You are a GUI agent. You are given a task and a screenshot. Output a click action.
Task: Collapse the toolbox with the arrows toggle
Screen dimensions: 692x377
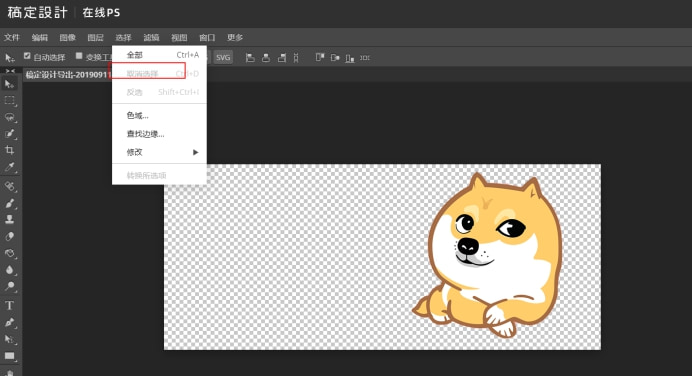pos(10,71)
